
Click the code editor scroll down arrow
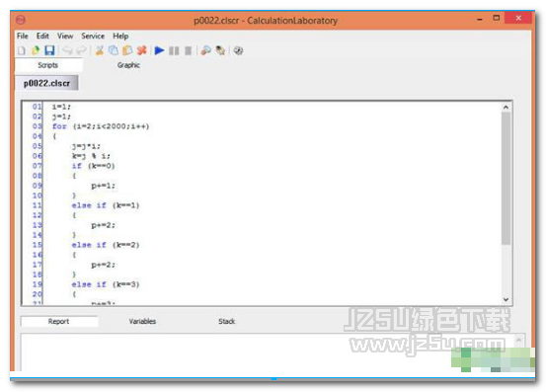pyautogui.click(x=506, y=300)
